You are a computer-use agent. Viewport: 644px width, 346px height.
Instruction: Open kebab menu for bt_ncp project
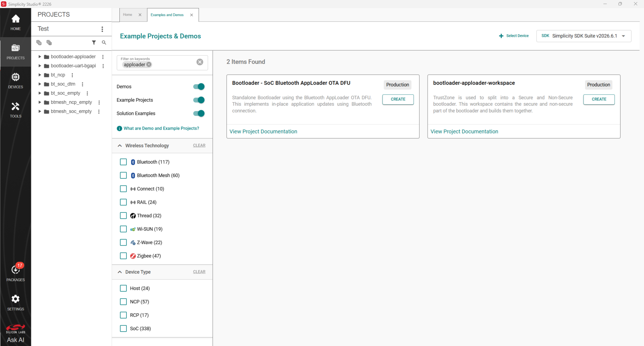72,75
